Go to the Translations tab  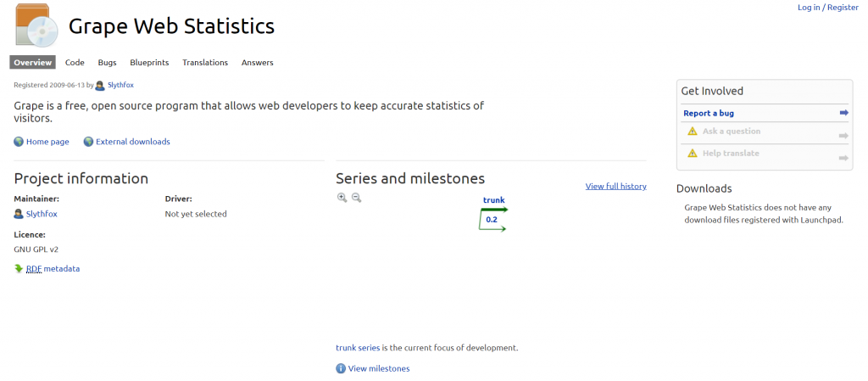point(205,63)
